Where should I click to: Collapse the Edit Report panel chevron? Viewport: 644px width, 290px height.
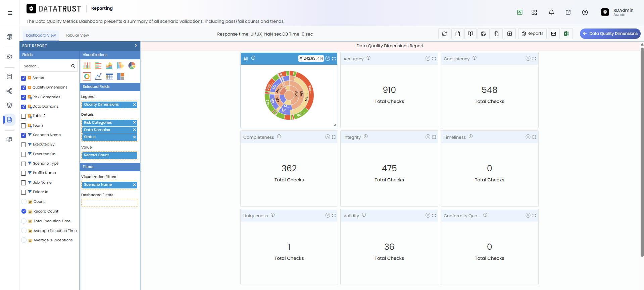(x=136, y=45)
